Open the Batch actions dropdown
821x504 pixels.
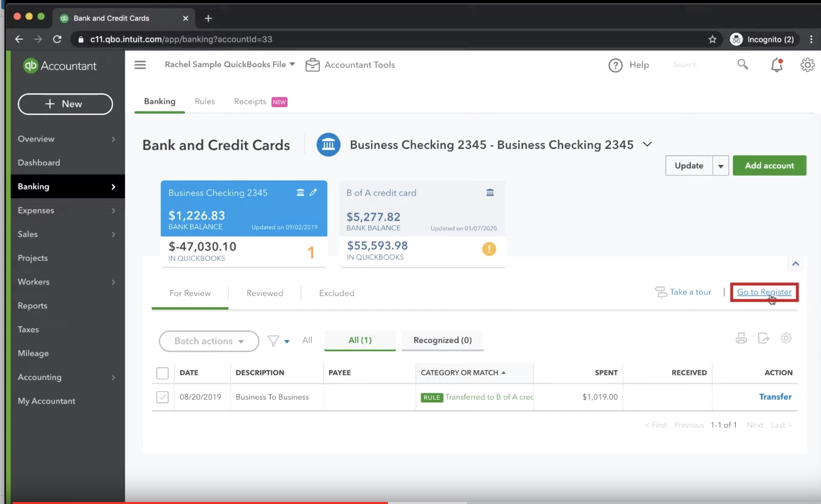(x=209, y=341)
